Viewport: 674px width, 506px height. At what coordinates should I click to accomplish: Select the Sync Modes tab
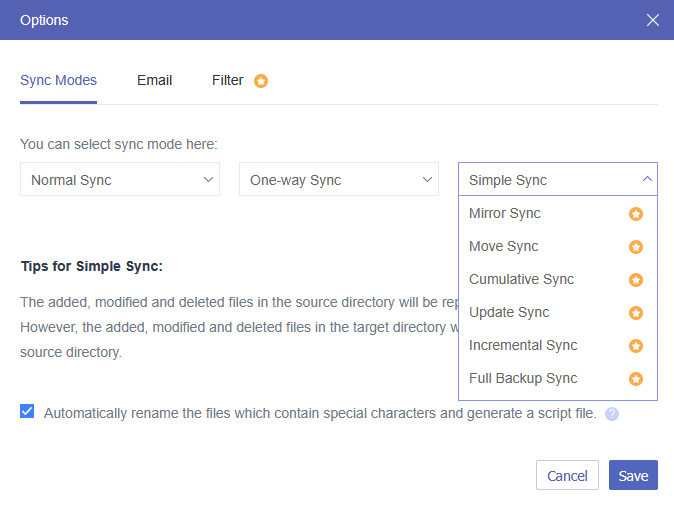pos(58,80)
